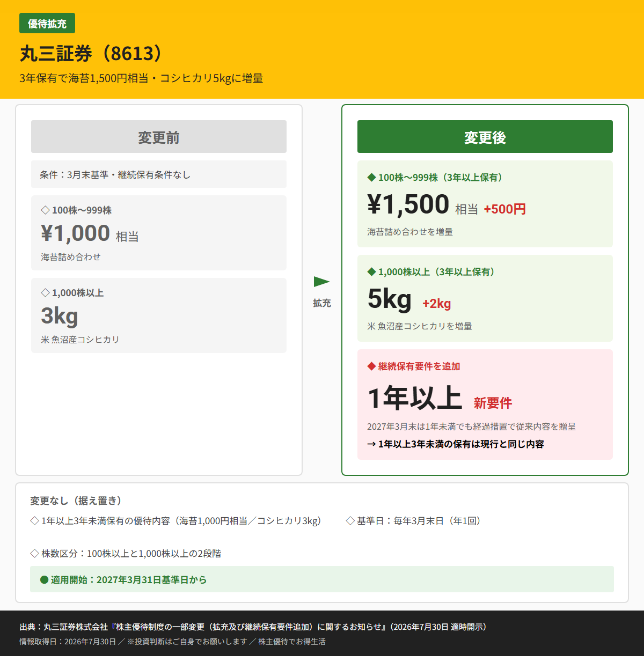
Task: Click 海苔詰め合わせを増量 description
Action: pyautogui.click(x=410, y=232)
